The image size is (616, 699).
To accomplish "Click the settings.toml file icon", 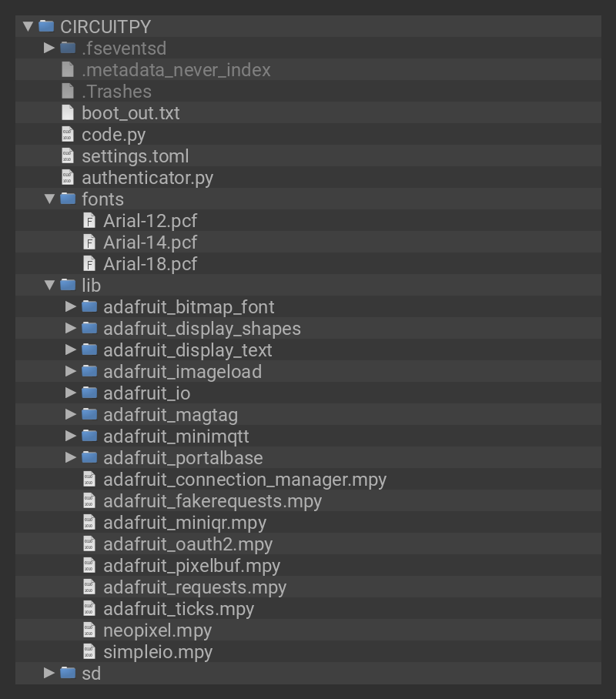I will 68,156.
